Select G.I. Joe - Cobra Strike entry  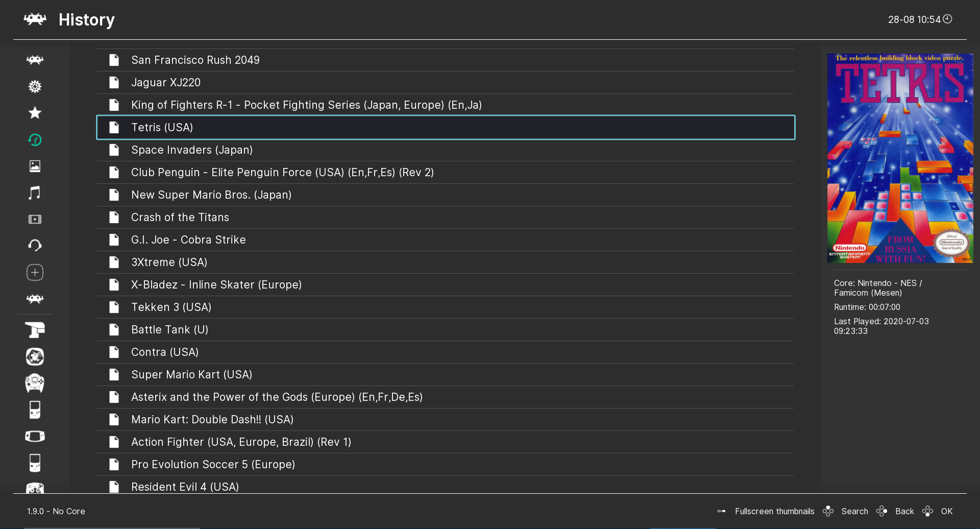pyautogui.click(x=445, y=239)
